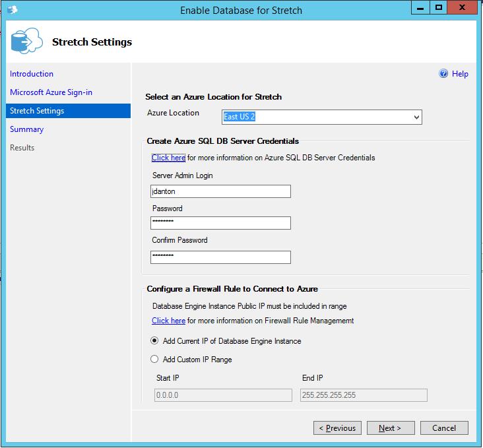Image resolution: width=483 pixels, height=448 pixels.
Task: Open credentials info Click here link
Action: [x=168, y=158]
